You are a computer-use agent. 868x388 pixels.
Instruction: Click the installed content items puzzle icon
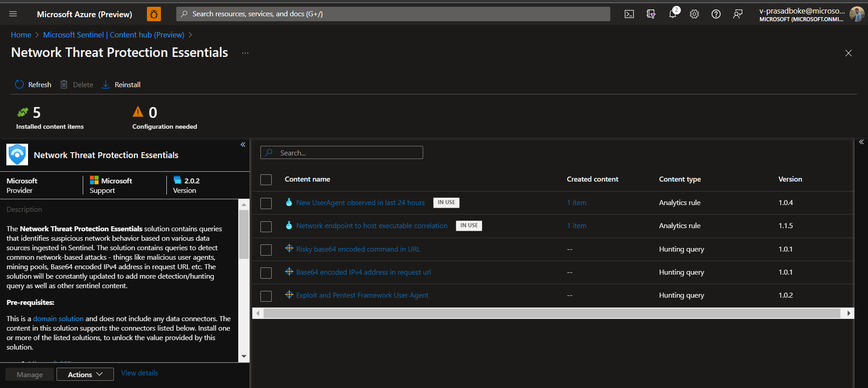click(x=23, y=112)
